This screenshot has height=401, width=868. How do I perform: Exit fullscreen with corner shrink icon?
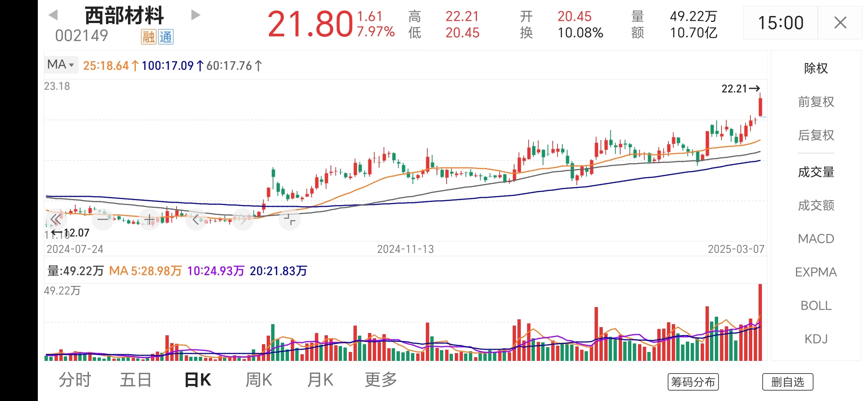[x=290, y=219]
